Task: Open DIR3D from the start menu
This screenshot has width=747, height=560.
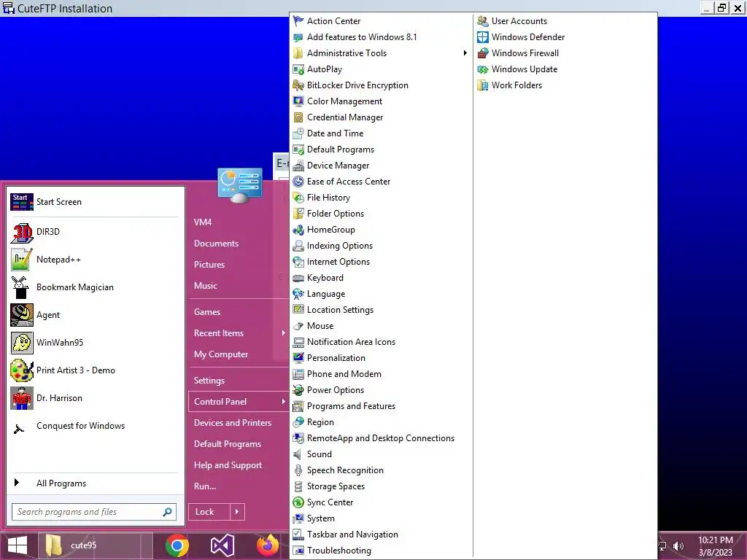Action: click(96, 232)
